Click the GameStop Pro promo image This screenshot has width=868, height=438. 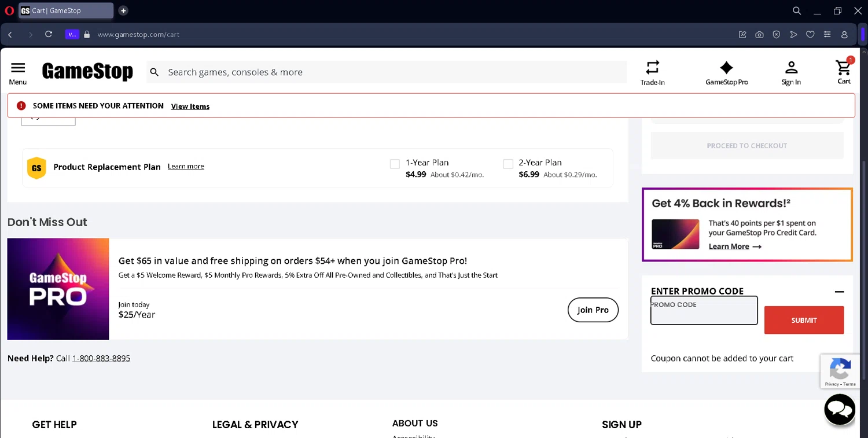58,289
